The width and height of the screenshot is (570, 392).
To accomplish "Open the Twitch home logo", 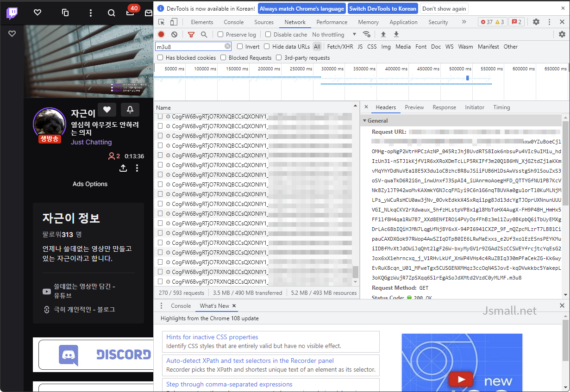I will click(x=12, y=13).
